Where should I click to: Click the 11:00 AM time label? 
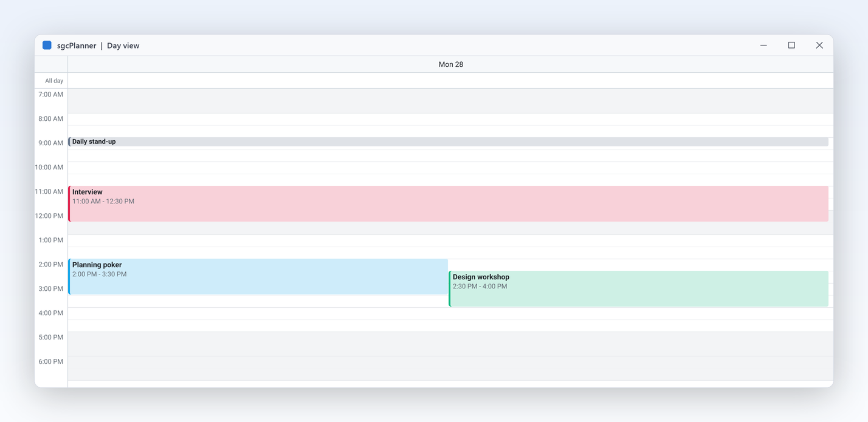coord(49,192)
